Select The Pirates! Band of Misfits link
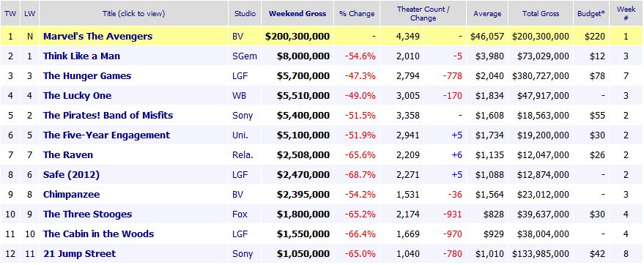644x265 pixels. click(x=108, y=115)
